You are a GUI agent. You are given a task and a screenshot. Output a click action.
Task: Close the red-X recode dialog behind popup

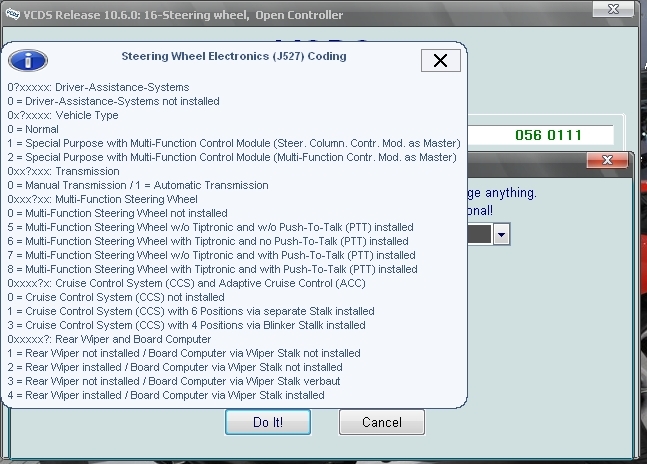tap(607, 160)
